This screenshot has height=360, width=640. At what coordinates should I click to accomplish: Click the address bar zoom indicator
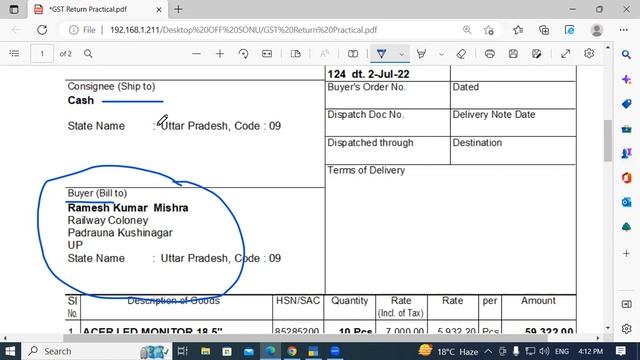467,30
